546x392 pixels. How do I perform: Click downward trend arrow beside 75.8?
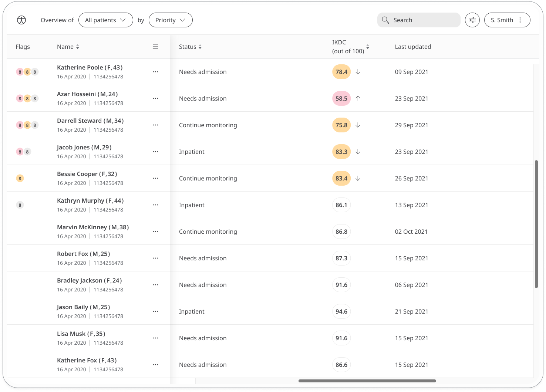click(x=358, y=125)
